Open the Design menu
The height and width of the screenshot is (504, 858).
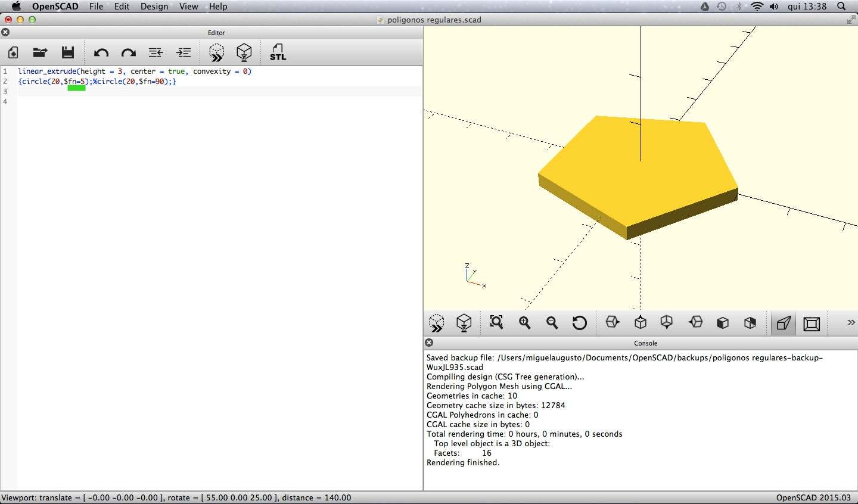click(x=154, y=7)
